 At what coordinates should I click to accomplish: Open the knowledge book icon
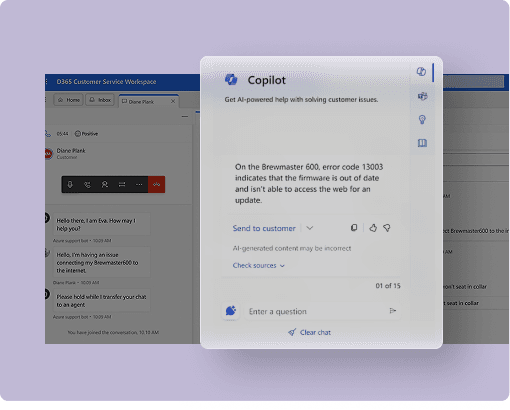pyautogui.click(x=422, y=143)
